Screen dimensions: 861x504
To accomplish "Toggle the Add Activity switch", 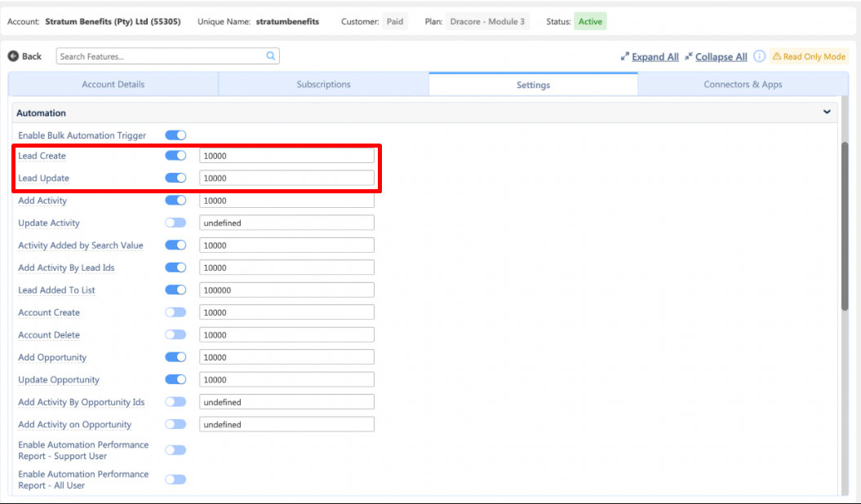I will 175,200.
